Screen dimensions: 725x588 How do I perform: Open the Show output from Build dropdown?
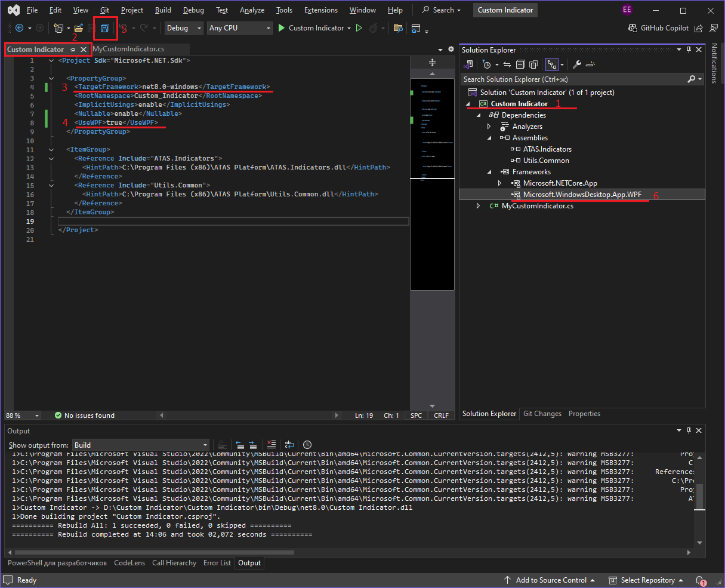click(x=141, y=445)
